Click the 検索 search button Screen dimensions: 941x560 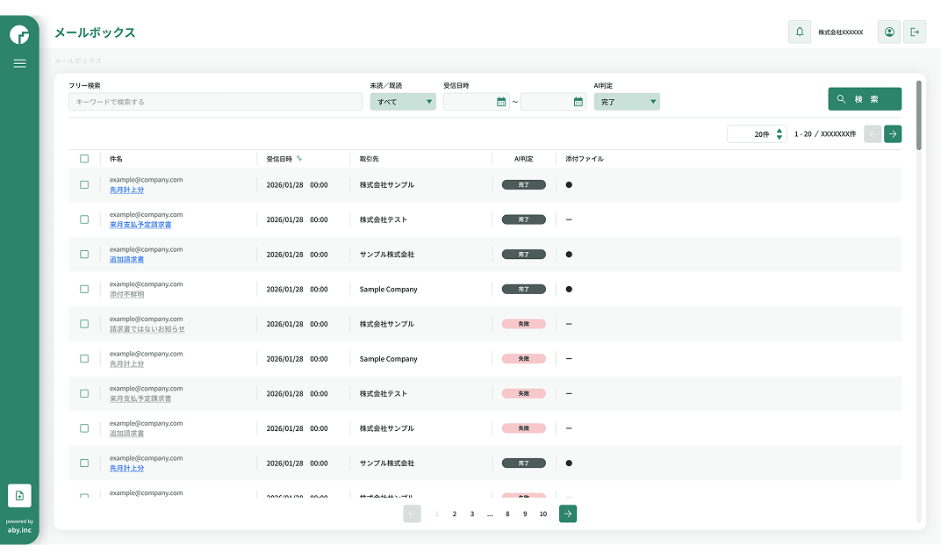point(864,99)
